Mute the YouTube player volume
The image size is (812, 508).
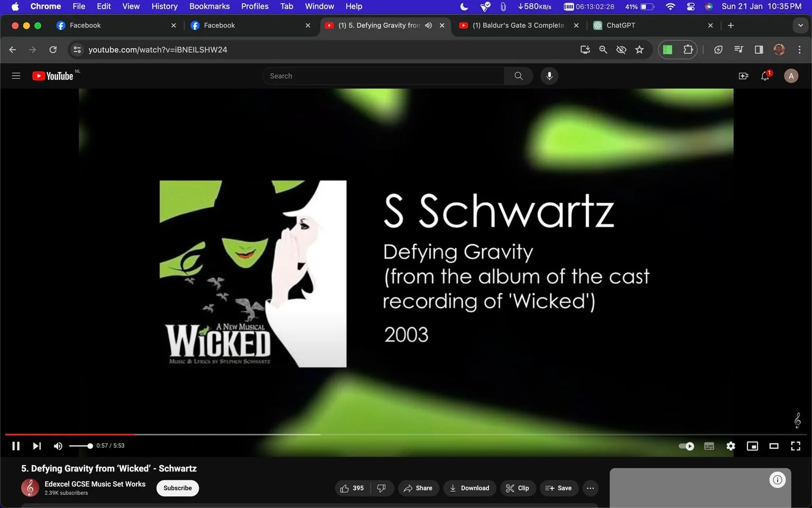(58, 446)
